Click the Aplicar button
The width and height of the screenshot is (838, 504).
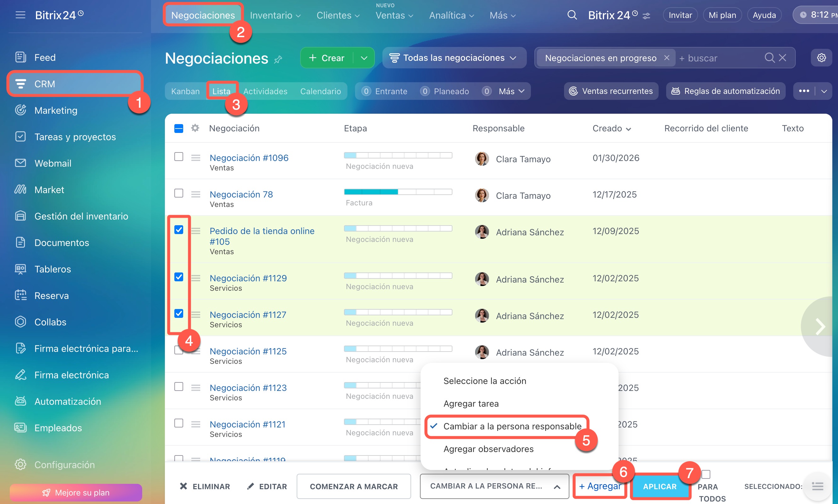(660, 486)
